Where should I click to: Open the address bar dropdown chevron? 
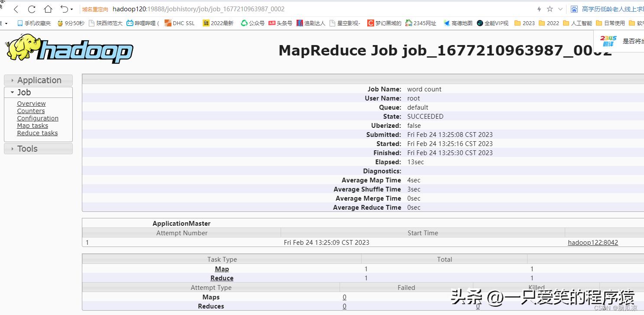560,9
